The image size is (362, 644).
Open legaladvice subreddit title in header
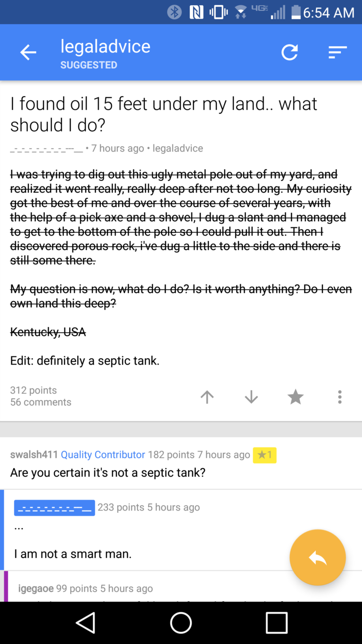coord(105,46)
